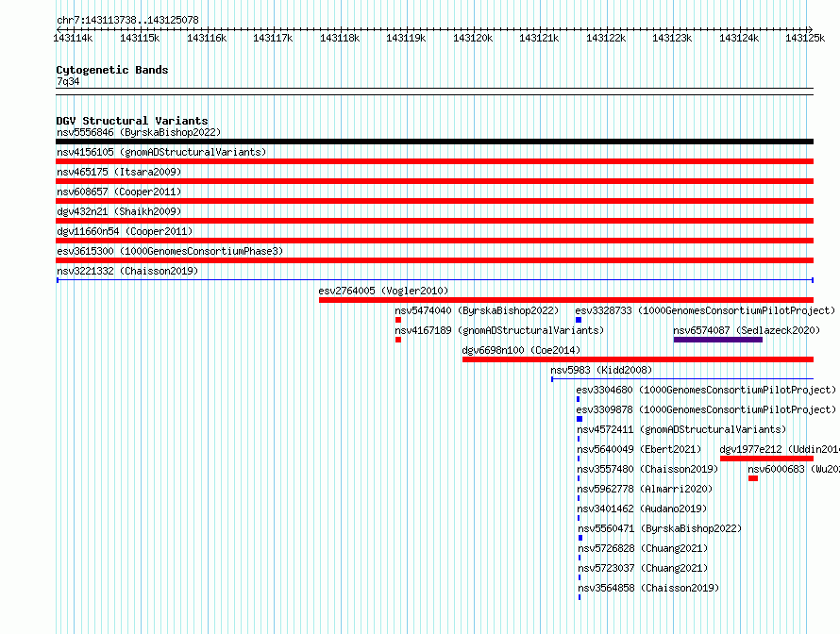Click the thin blue line of nsv5983
This screenshot has width=840, height=634.
click(682, 379)
